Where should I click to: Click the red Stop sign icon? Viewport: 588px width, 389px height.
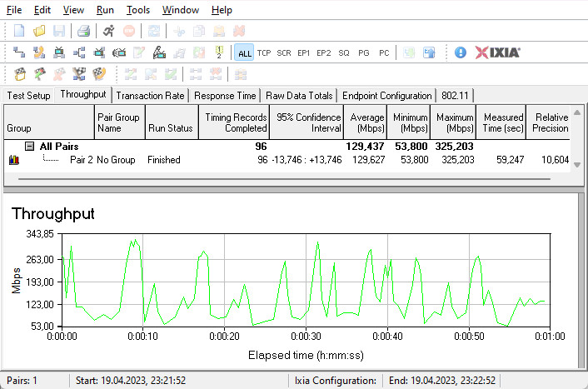coord(129,31)
